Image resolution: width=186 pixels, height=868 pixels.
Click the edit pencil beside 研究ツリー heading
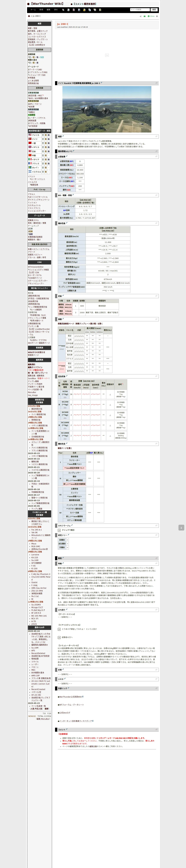tap(68, 534)
